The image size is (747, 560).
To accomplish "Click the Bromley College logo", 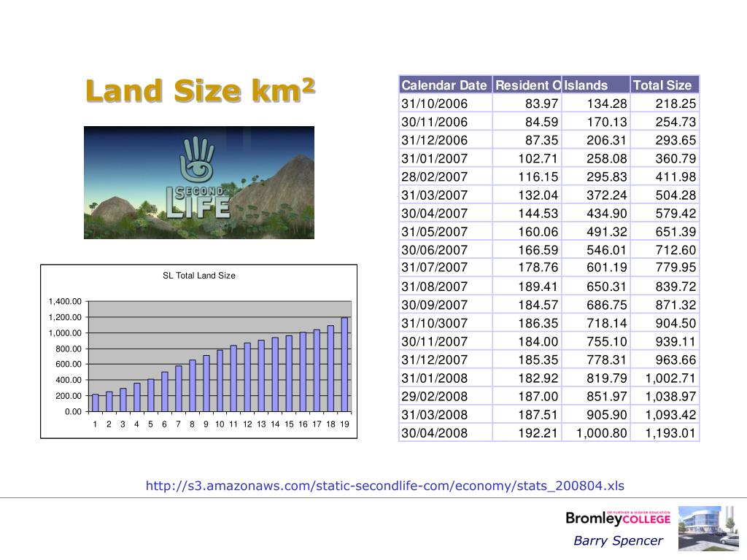I will 618,518.
